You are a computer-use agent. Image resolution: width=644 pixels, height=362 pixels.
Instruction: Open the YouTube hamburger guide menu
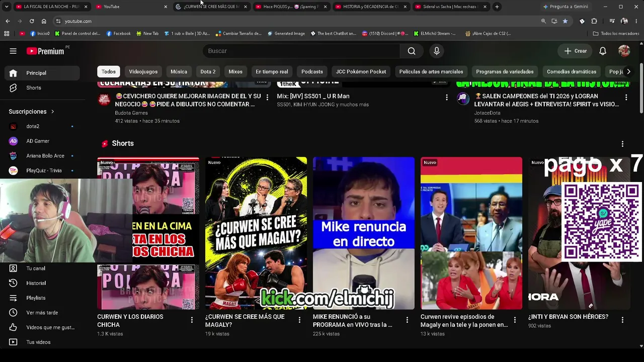(13, 51)
